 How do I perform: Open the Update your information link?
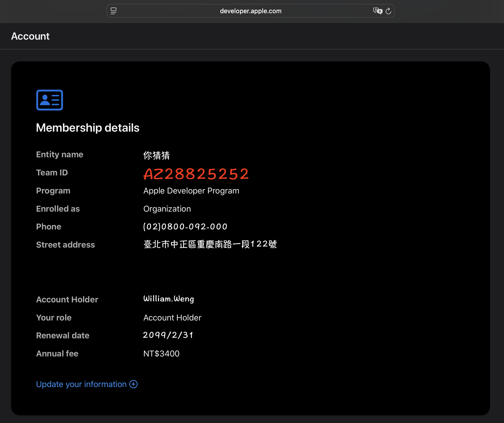click(81, 384)
